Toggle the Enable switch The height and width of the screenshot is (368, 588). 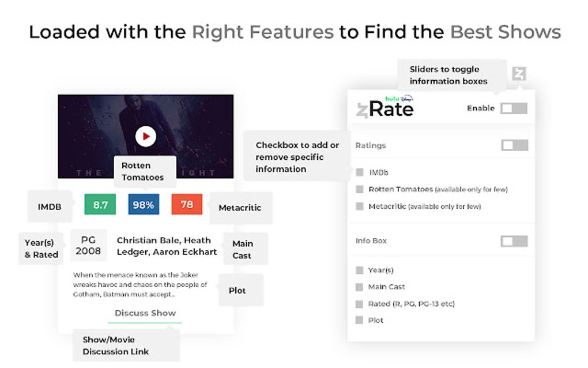coord(513,108)
